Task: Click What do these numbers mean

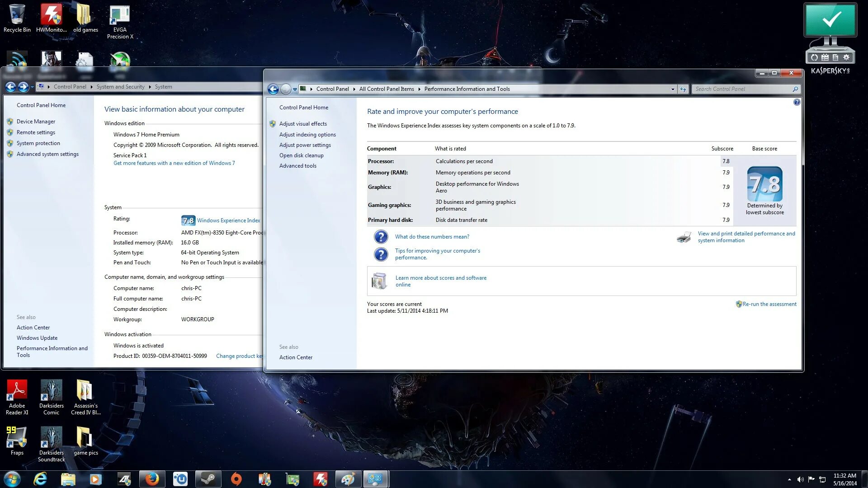Action: (x=432, y=237)
